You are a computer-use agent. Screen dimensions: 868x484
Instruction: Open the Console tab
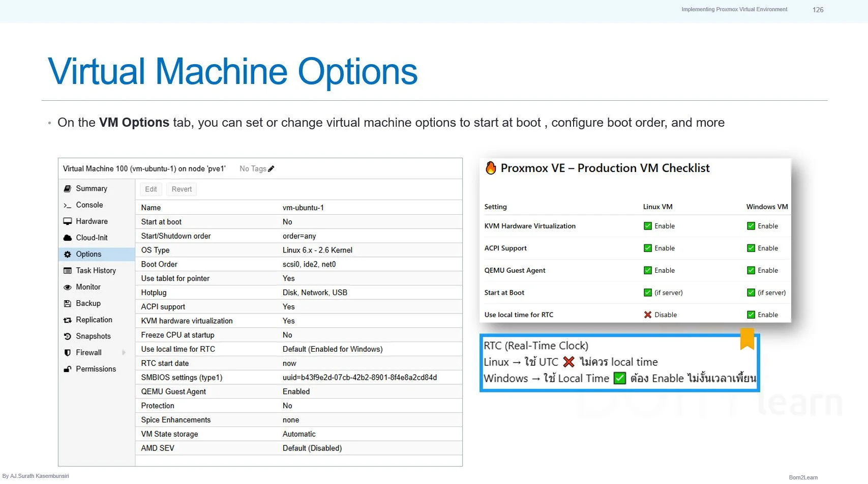pyautogui.click(x=97, y=205)
